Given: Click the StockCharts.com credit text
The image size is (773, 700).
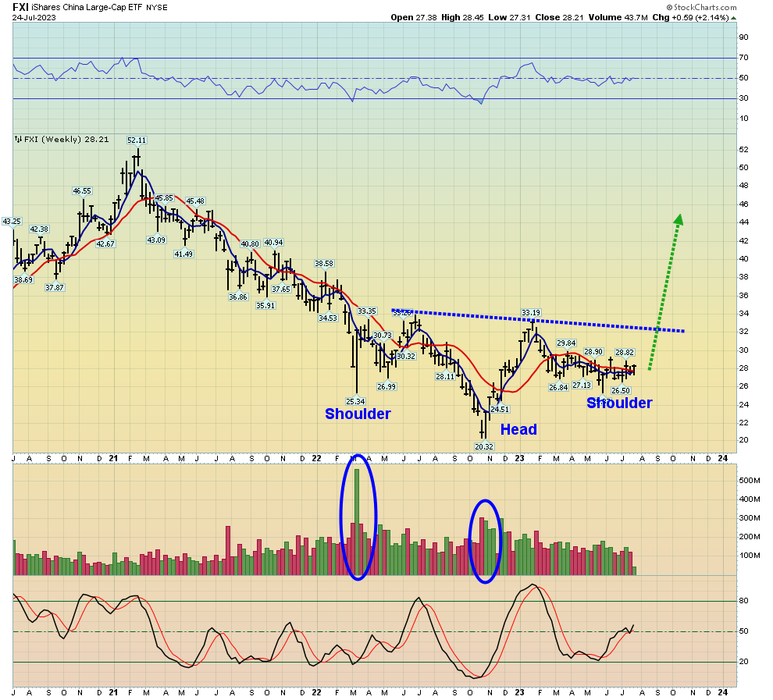Looking at the screenshot, I should (x=701, y=7).
